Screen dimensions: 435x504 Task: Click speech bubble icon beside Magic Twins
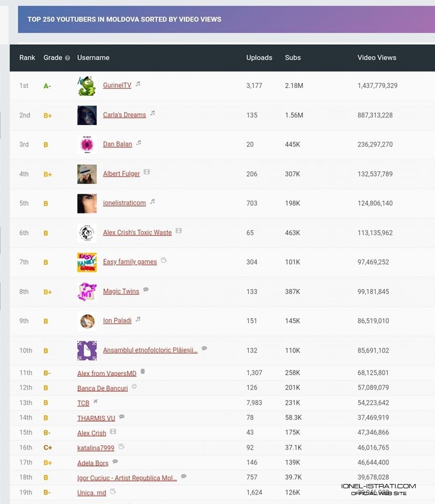pyautogui.click(x=146, y=289)
